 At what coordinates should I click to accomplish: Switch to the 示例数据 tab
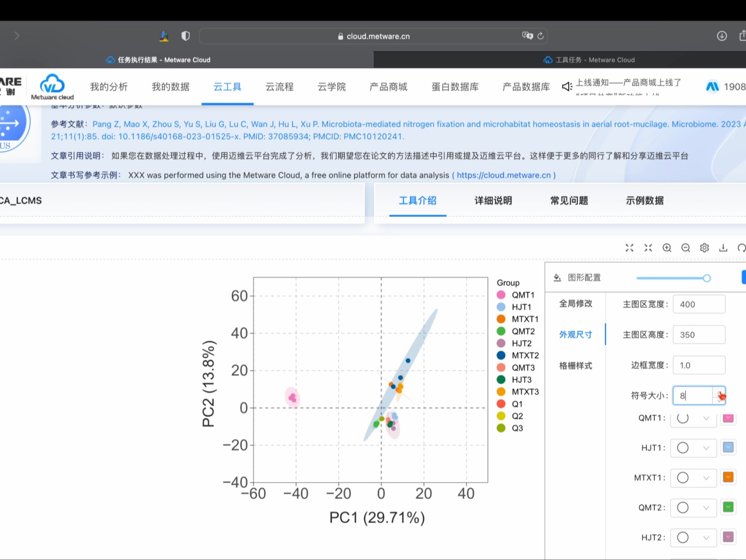click(x=645, y=201)
